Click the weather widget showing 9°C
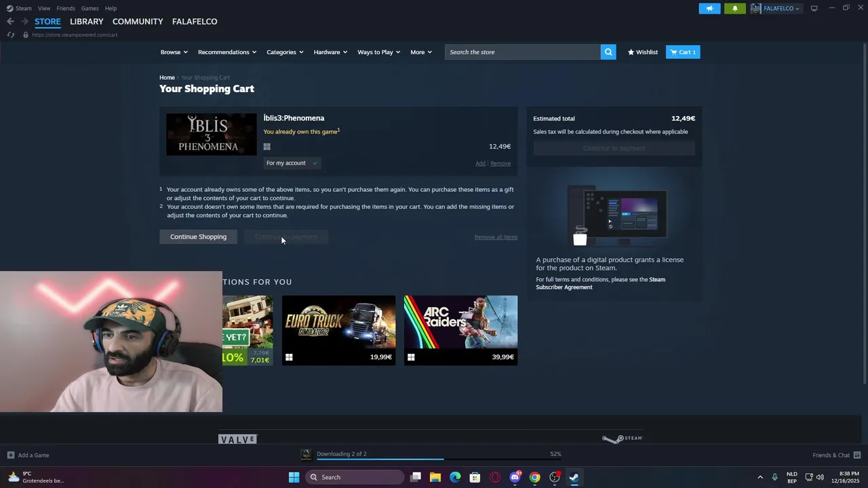 tap(36, 477)
